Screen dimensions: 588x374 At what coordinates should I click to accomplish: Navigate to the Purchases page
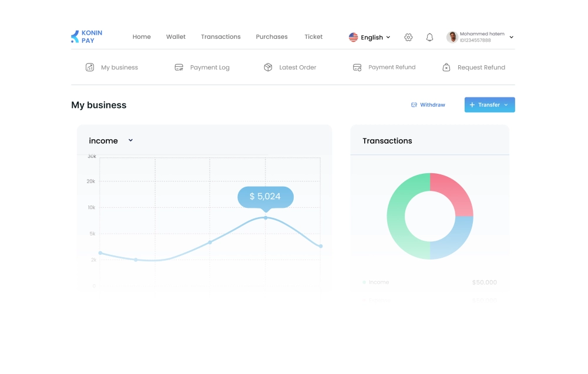pyautogui.click(x=271, y=36)
